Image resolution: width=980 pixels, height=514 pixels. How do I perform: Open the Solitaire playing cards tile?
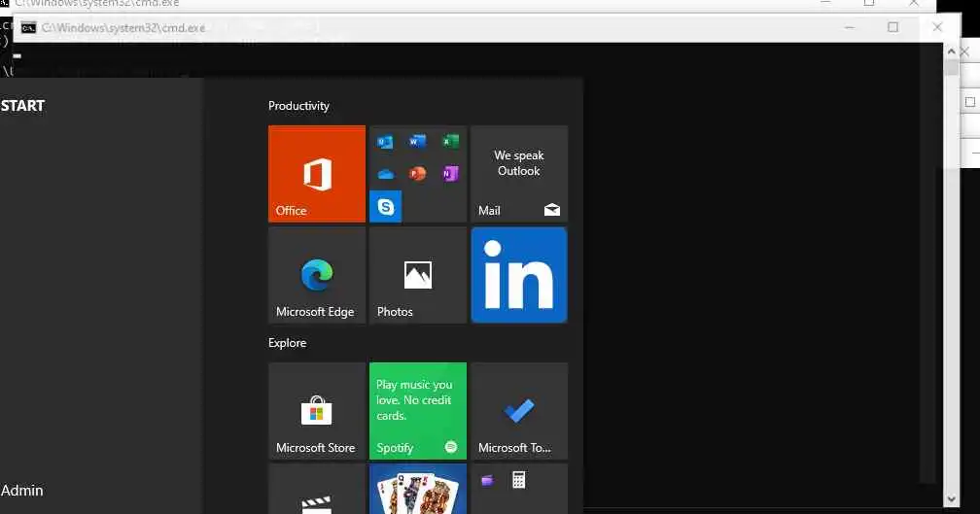pos(418,489)
